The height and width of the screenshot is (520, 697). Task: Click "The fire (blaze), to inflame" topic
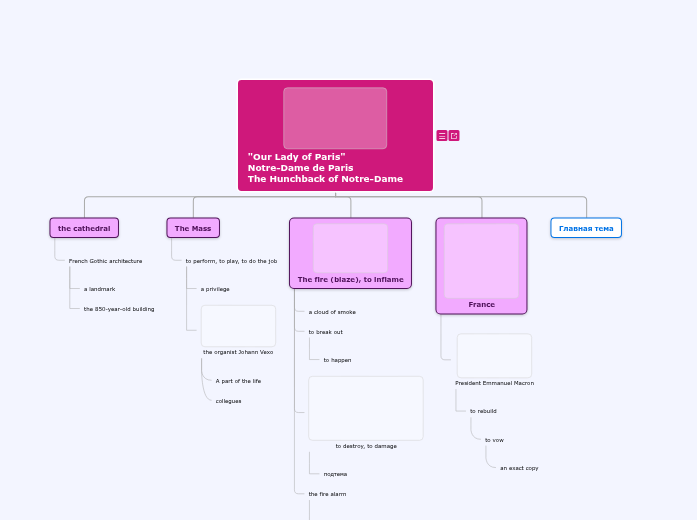(x=350, y=280)
